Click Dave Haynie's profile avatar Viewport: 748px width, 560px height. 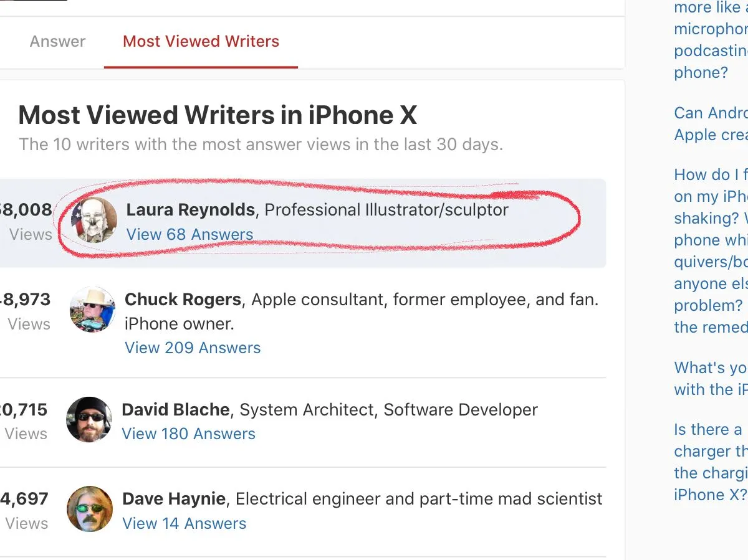(x=90, y=509)
